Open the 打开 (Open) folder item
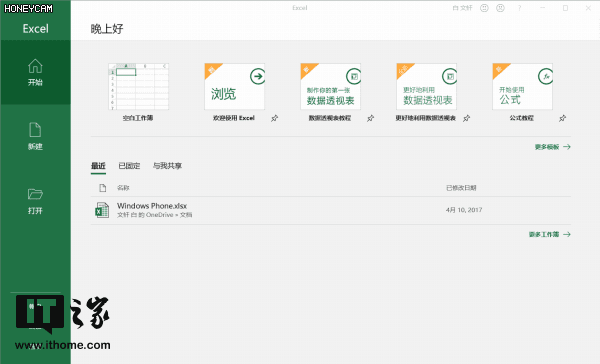The width and height of the screenshot is (600, 364). 35,201
